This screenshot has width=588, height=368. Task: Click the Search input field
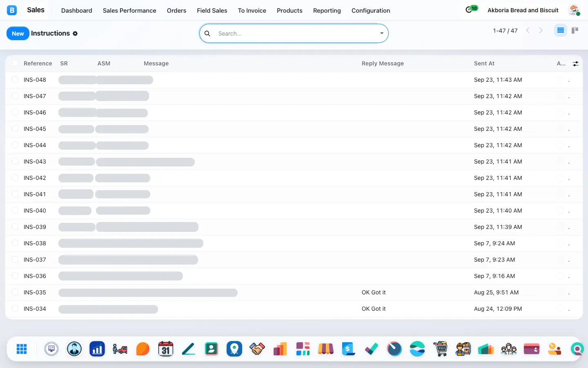pos(296,34)
